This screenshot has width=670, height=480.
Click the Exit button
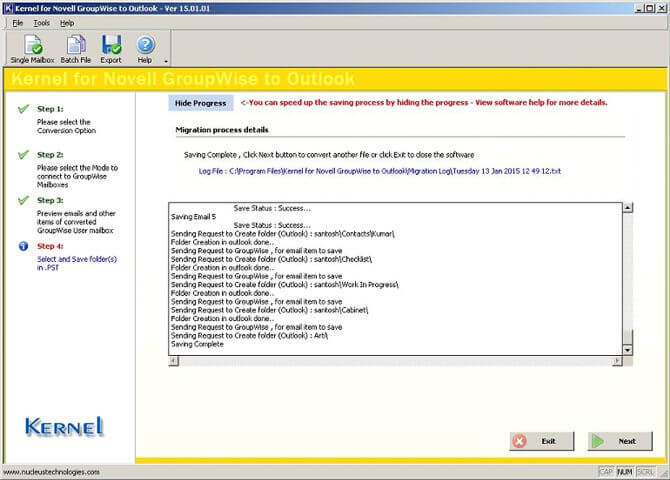point(541,441)
